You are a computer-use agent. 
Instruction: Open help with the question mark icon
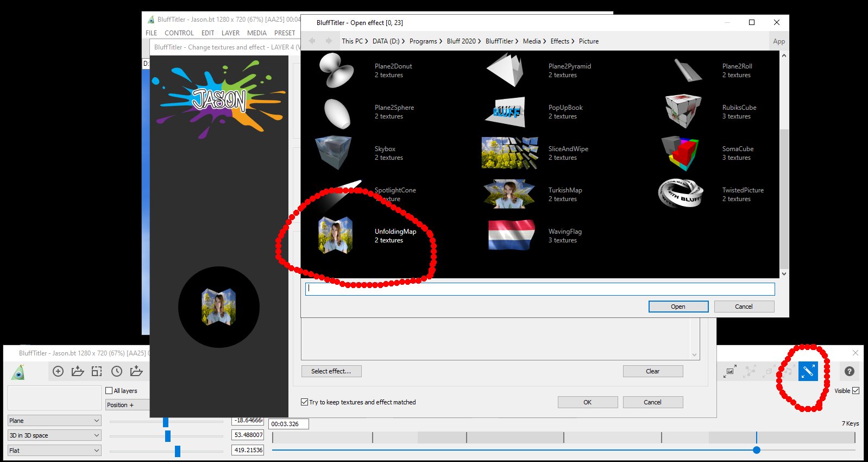click(850, 371)
